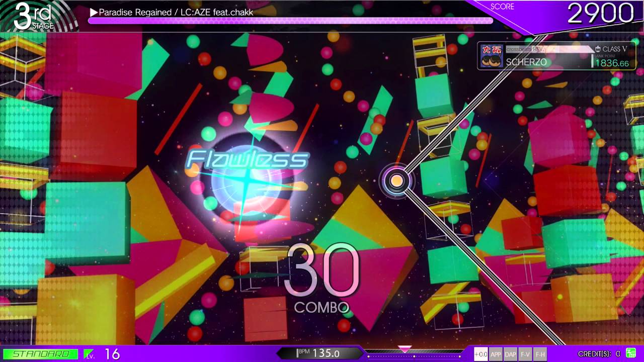Screen dimensions: 644x362
Task: Click the CREDIT(S): 0 display
Action: pos(599,354)
